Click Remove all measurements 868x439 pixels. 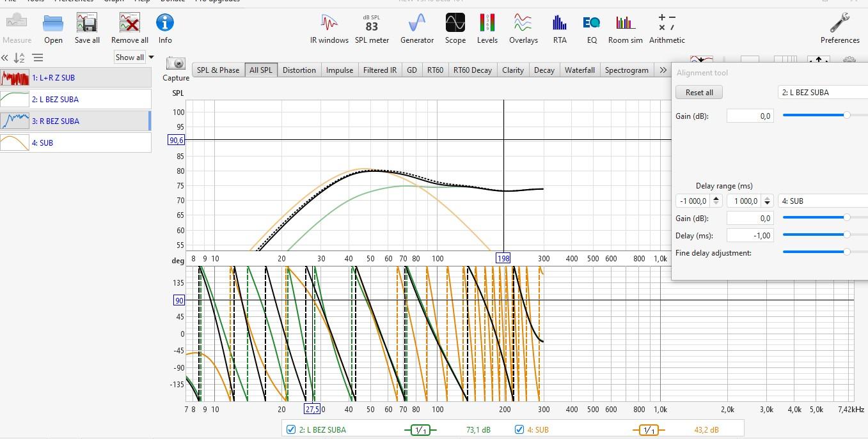tap(129, 29)
